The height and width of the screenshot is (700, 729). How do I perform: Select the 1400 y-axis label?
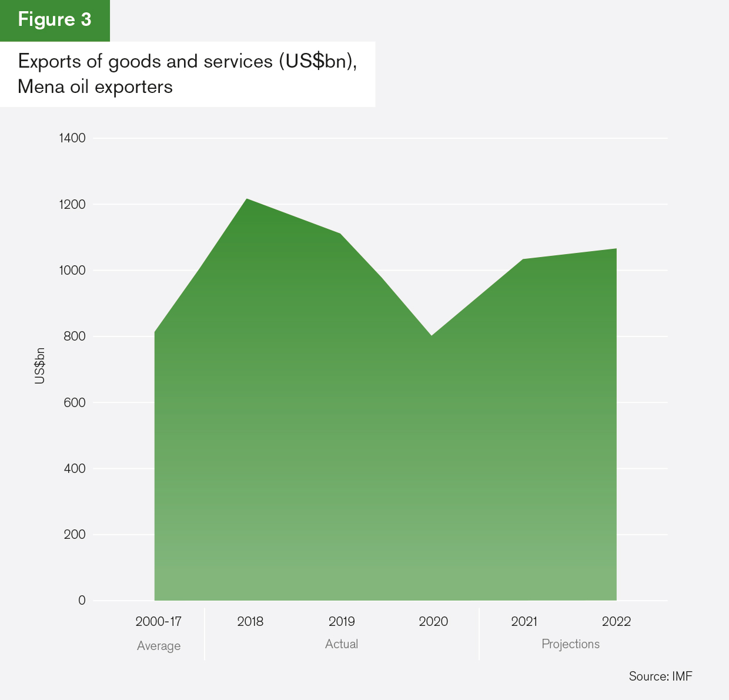click(72, 138)
